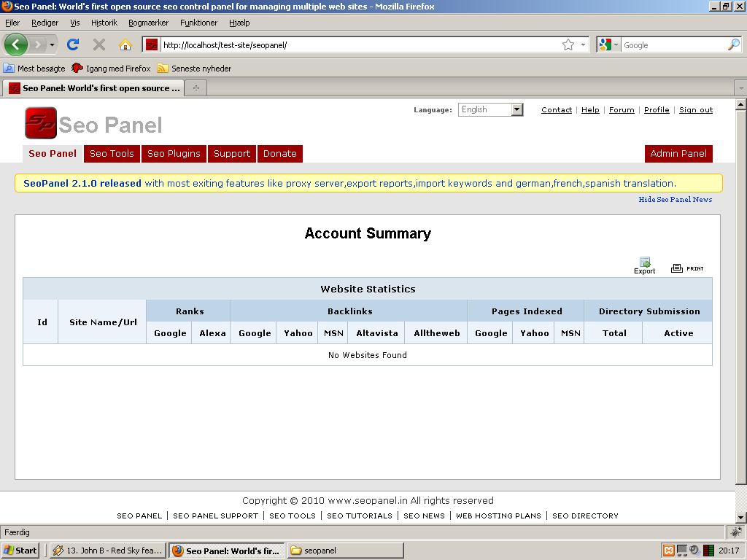Screen dimensions: 747x560
Task: Open the Rediger menu
Action: (x=44, y=23)
